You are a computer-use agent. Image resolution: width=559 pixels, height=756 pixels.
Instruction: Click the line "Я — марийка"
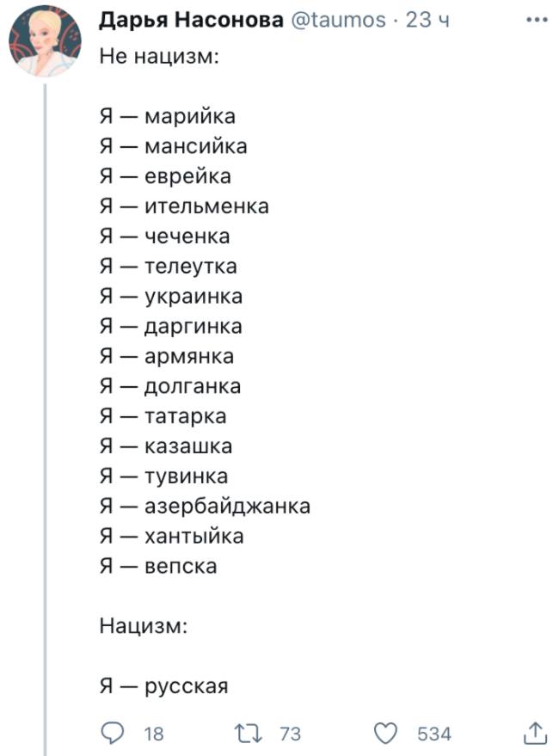coord(167,116)
